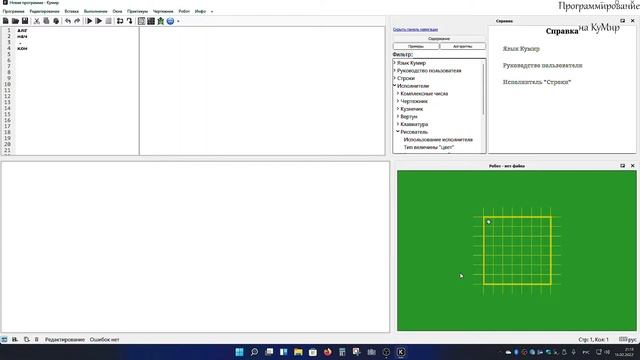This screenshot has width=640, height=360.
Task: Expand the Язык Кумир tree node
Action: [395, 63]
